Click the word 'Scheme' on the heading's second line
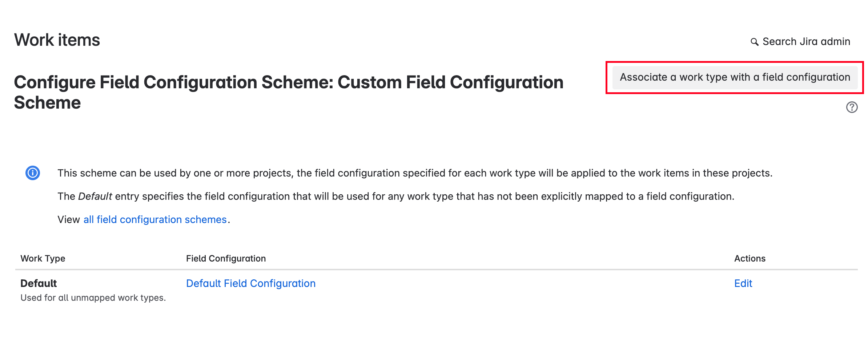Image resolution: width=868 pixels, height=340 pixels. coord(47,103)
